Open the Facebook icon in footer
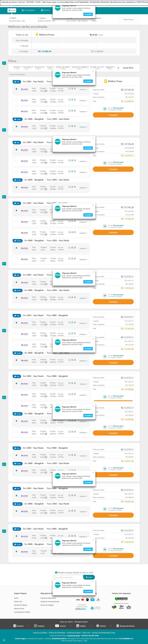 tap(15, 626)
